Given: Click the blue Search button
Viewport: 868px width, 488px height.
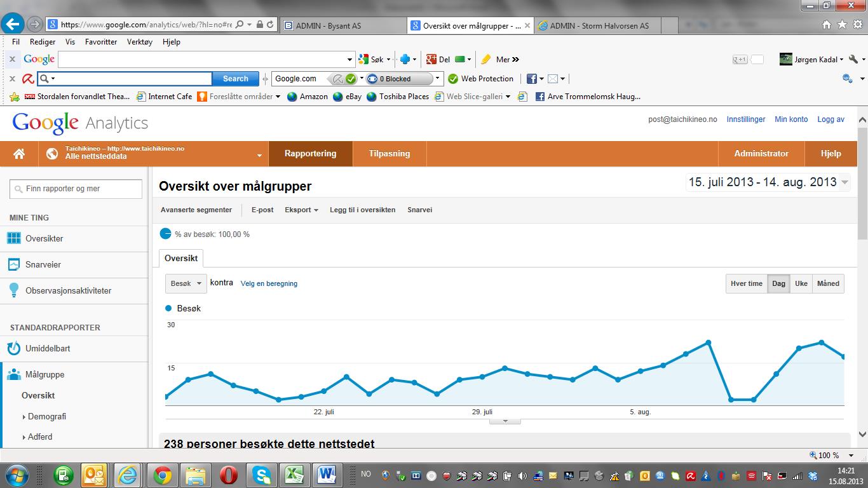Looking at the screenshot, I should (x=235, y=79).
